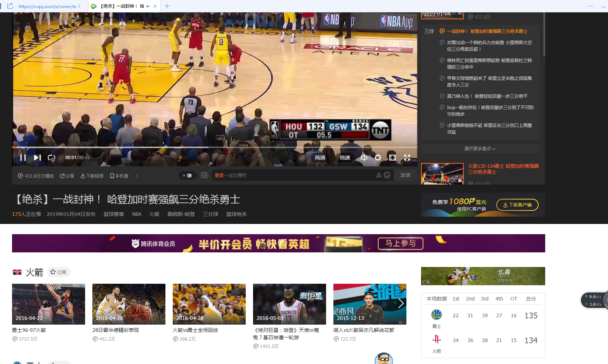Screen dimensions: 608x364
Task: Select the 篮球赛事 tag
Action: pyautogui.click(x=114, y=214)
